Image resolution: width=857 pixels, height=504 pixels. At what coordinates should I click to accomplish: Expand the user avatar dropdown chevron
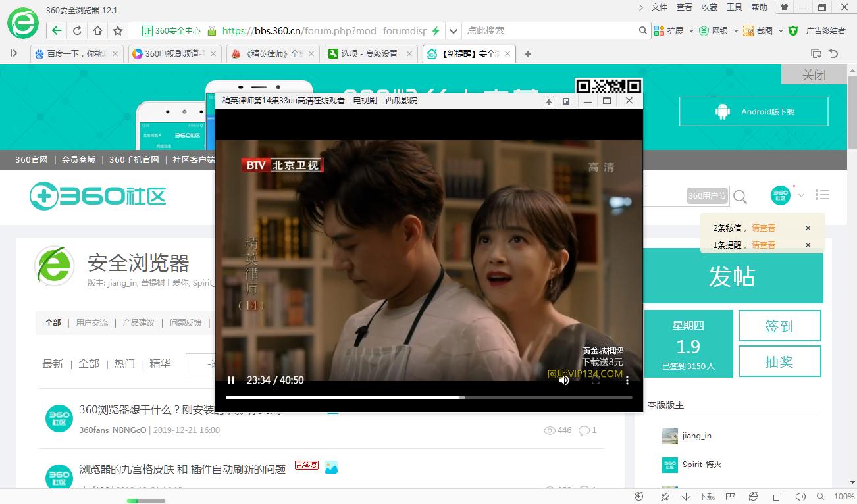(x=801, y=195)
